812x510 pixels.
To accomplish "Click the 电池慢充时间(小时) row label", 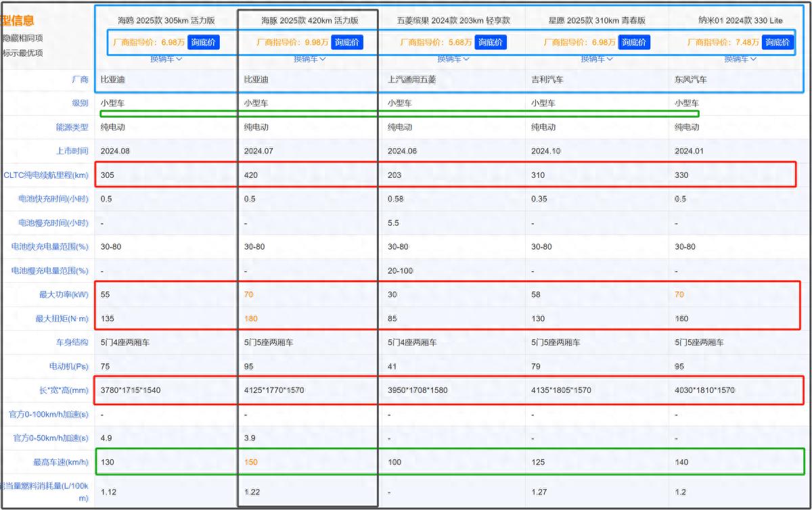I will point(53,223).
